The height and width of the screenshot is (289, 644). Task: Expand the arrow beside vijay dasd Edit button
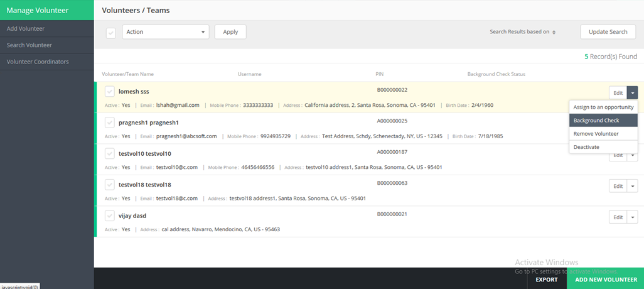[x=633, y=217]
